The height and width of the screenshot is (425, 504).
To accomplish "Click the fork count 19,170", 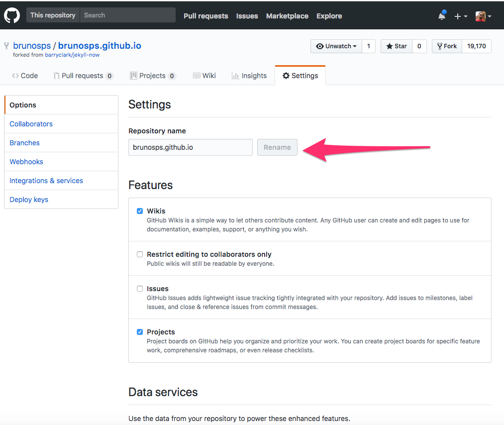I will [476, 46].
